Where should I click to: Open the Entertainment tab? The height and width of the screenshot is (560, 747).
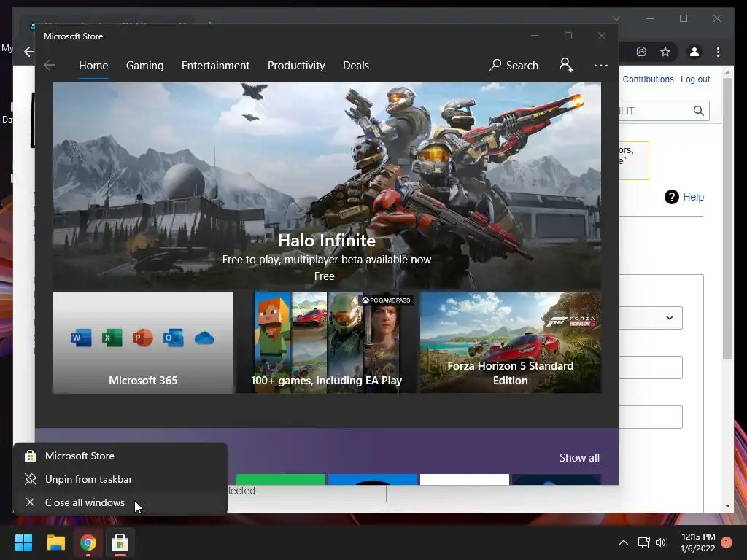click(215, 66)
